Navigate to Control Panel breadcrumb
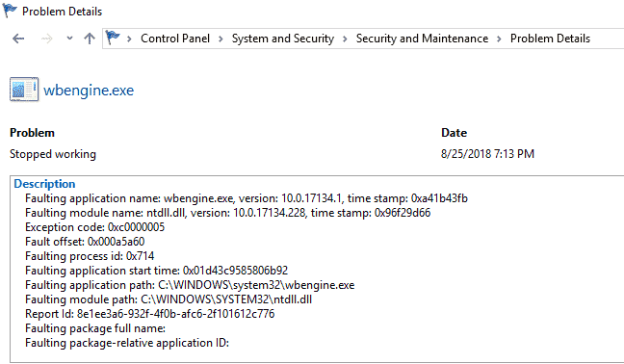 pos(175,39)
